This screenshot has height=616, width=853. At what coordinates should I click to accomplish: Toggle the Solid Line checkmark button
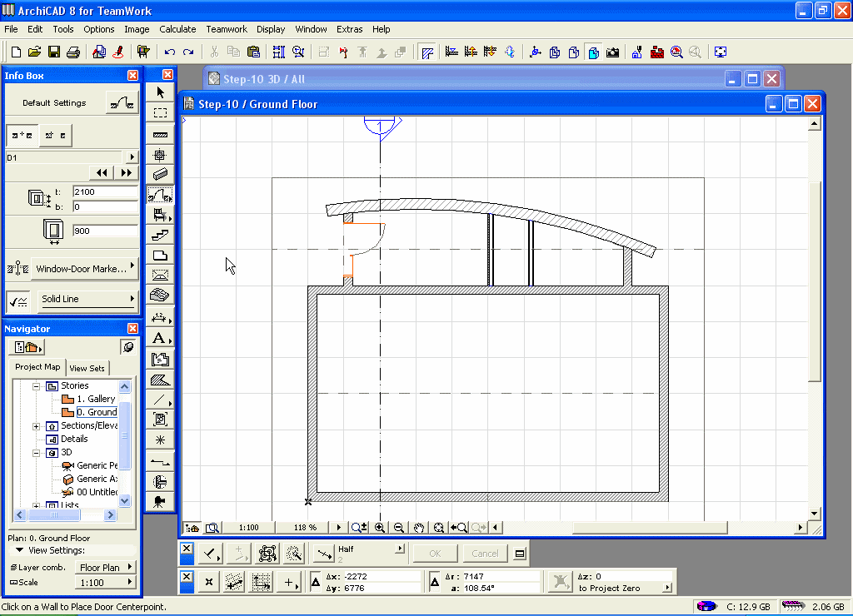tap(17, 300)
